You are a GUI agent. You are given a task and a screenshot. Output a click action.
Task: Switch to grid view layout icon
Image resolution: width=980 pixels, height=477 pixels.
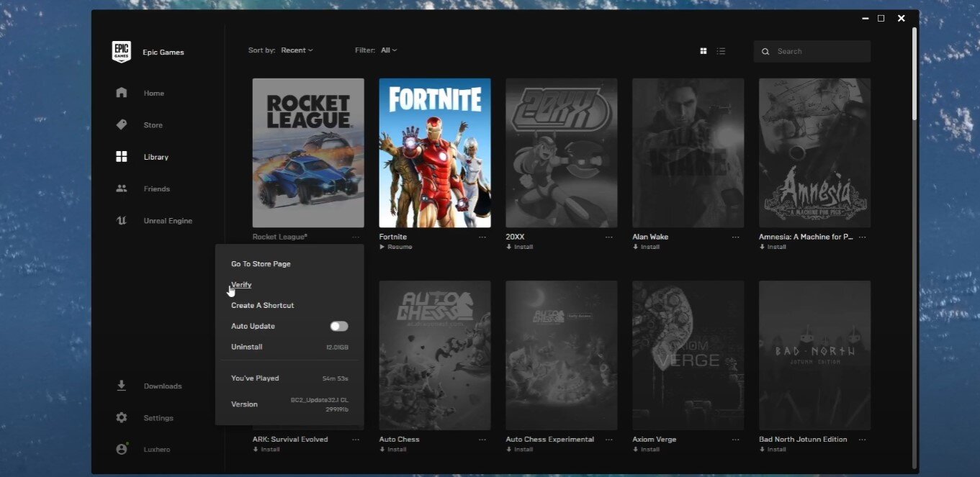[x=703, y=51]
